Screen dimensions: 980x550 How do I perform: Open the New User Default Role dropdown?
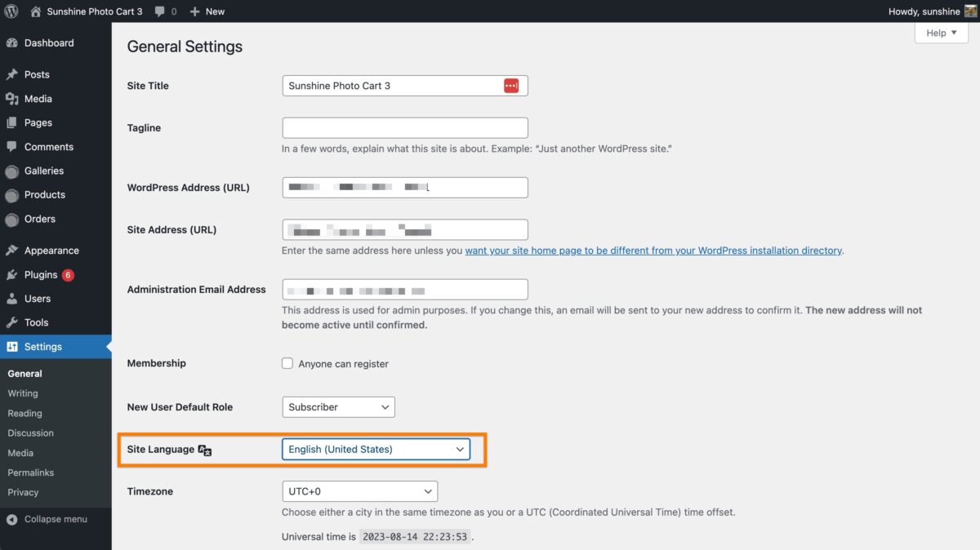[x=338, y=407]
